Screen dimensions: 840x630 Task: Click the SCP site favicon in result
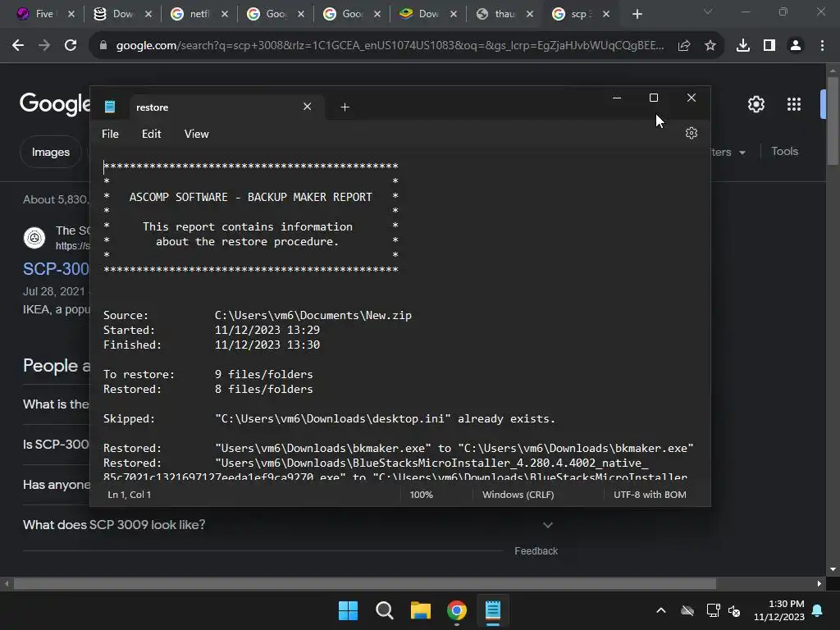tap(34, 238)
